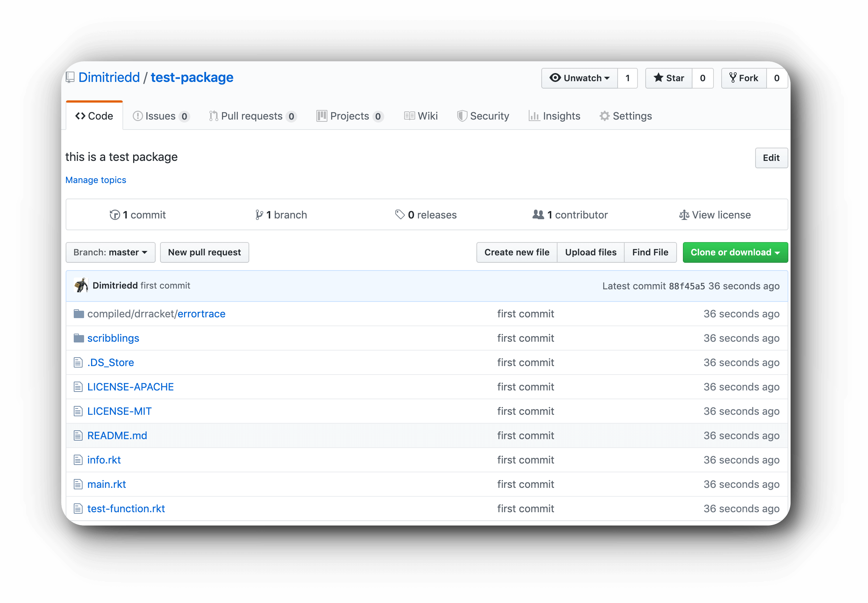View the watchers count of 1

pos(627,78)
